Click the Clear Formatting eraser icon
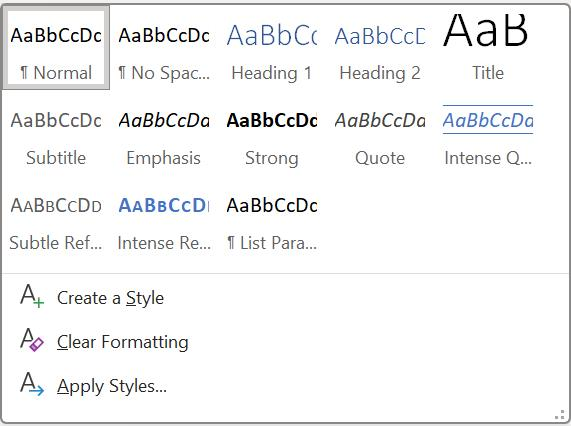 [x=32, y=340]
